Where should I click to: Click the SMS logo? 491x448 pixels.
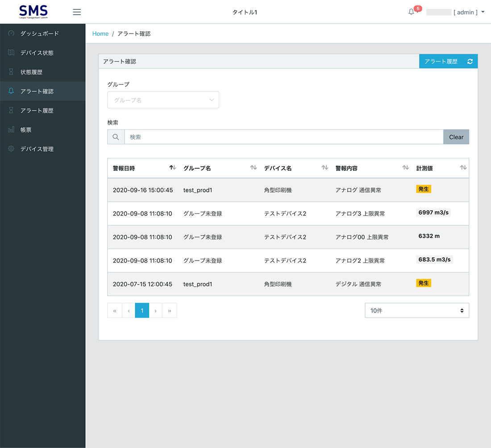pyautogui.click(x=33, y=12)
